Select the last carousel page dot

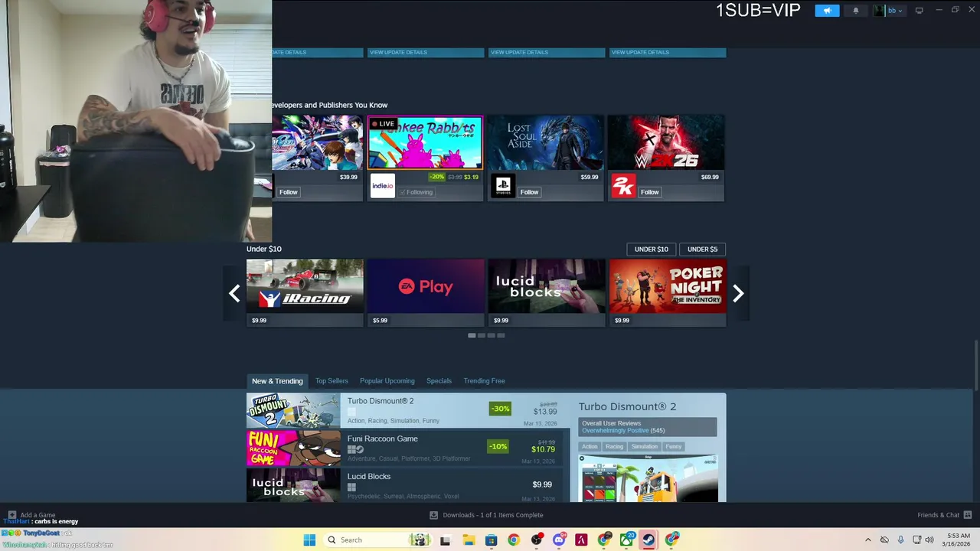[x=501, y=335]
